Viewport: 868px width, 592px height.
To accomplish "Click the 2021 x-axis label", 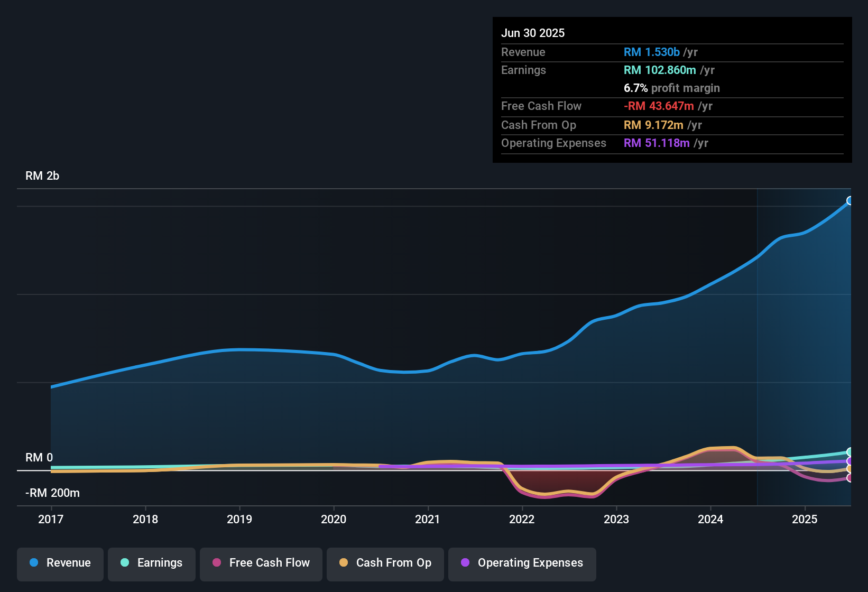I will pos(428,519).
